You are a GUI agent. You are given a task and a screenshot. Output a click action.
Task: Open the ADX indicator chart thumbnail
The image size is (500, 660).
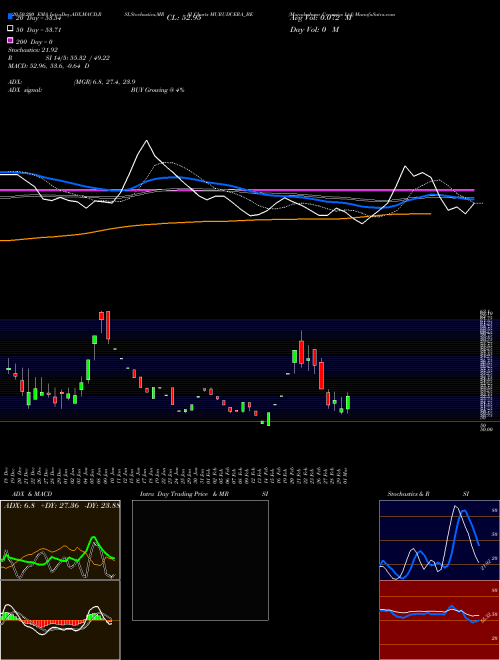point(60,540)
